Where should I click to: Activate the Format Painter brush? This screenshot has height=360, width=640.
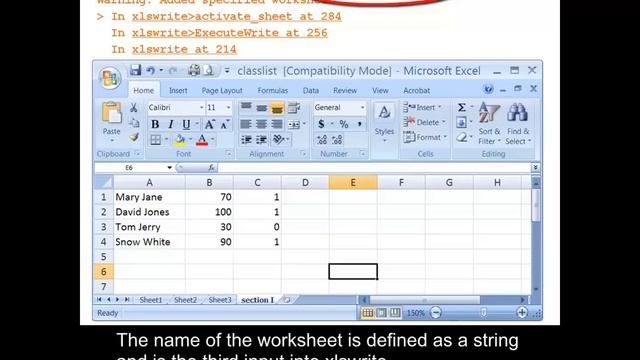click(x=134, y=137)
